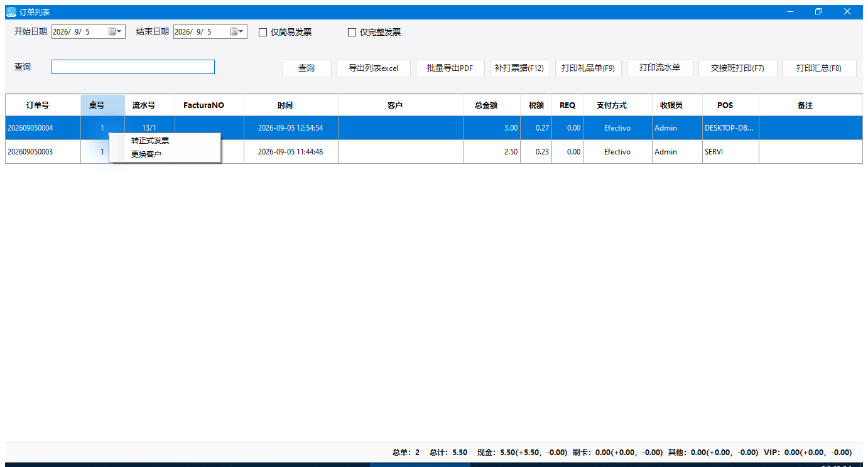
Task: Click total amount 2.50 cell
Action: pyautogui.click(x=492, y=151)
